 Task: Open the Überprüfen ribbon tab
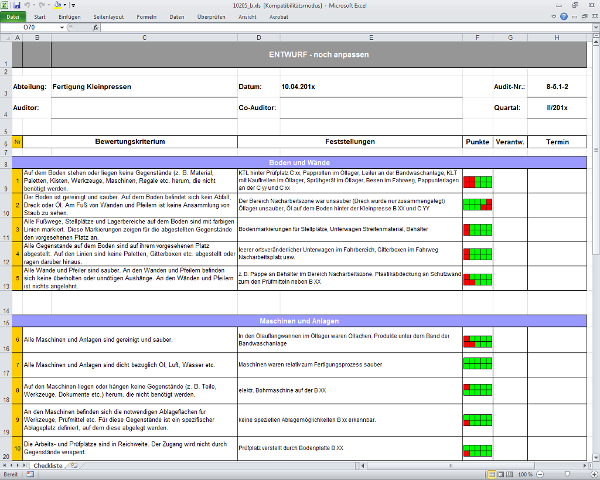tap(211, 17)
